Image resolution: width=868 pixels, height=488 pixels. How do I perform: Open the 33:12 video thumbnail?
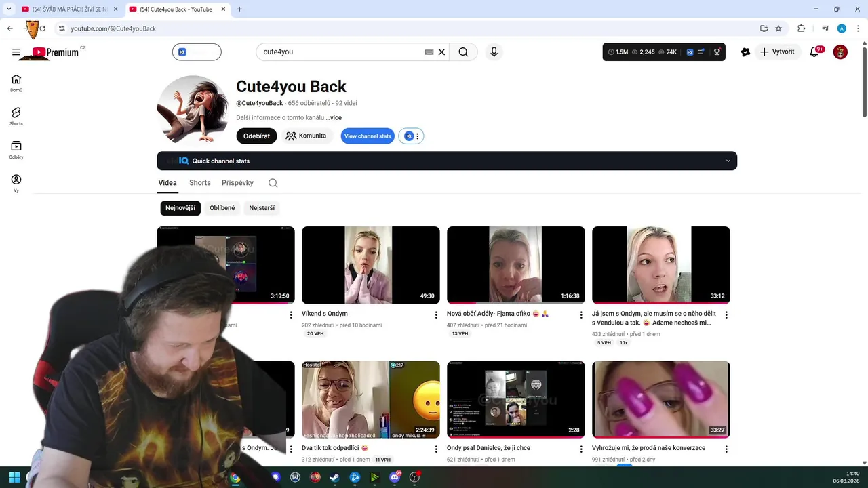[x=661, y=265]
